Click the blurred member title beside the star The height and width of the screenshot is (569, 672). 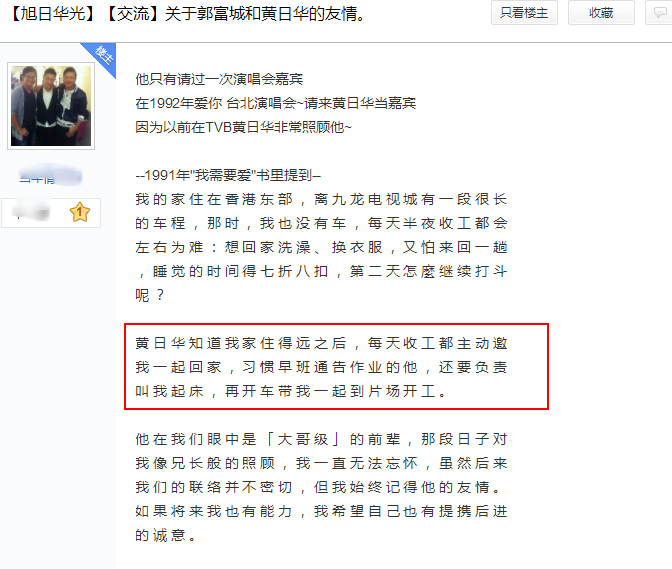[x=31, y=212]
